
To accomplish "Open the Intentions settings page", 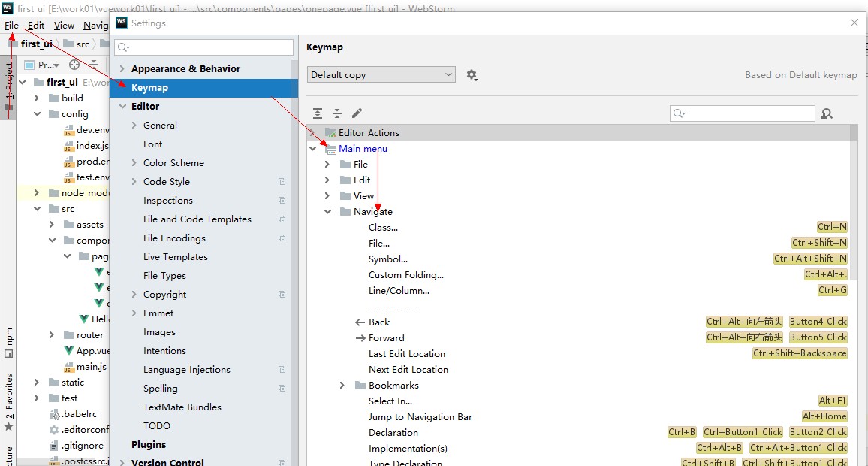I will click(x=164, y=351).
